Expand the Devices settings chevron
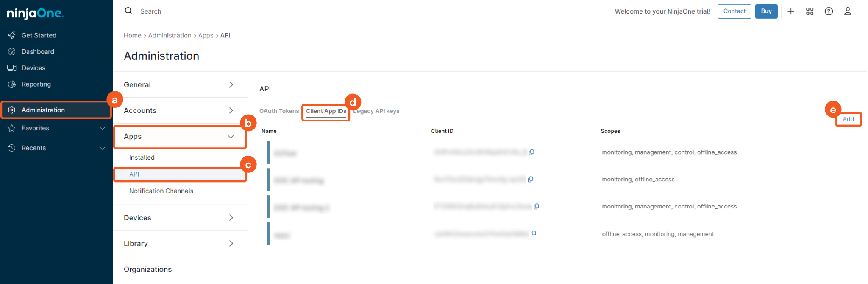 [231, 218]
